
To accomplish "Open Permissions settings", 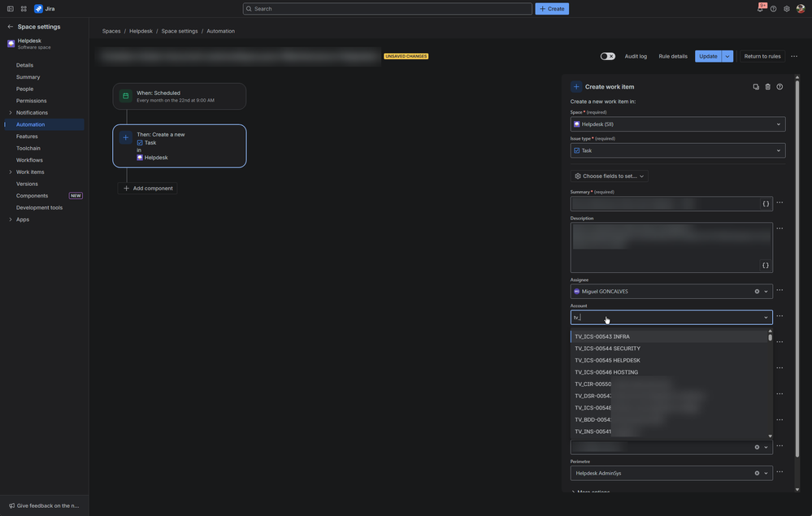I will 31,101.
